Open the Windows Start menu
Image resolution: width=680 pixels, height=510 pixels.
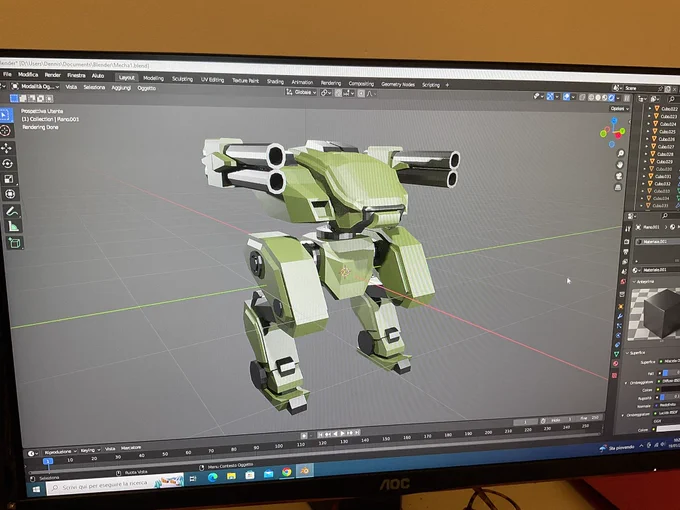[x=36, y=489]
